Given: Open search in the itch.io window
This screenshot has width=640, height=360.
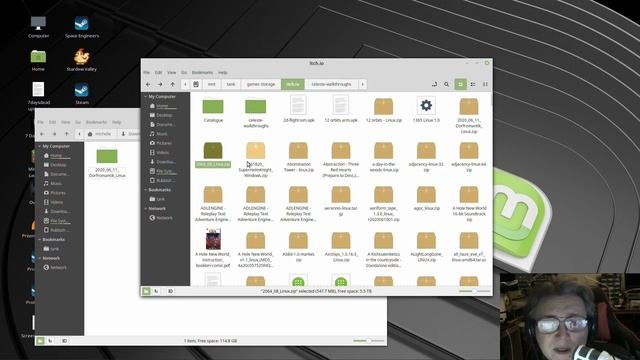Looking at the screenshot, I should (x=447, y=84).
